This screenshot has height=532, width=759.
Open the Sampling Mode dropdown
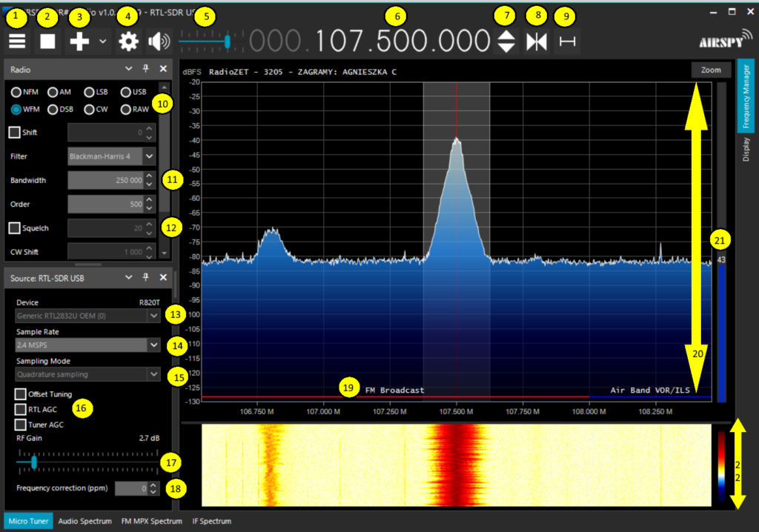pyautogui.click(x=87, y=374)
